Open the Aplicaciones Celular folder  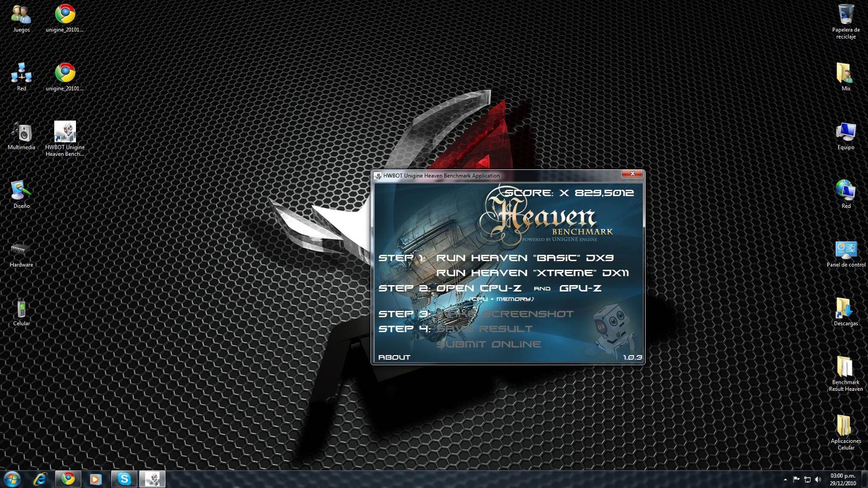846,432
